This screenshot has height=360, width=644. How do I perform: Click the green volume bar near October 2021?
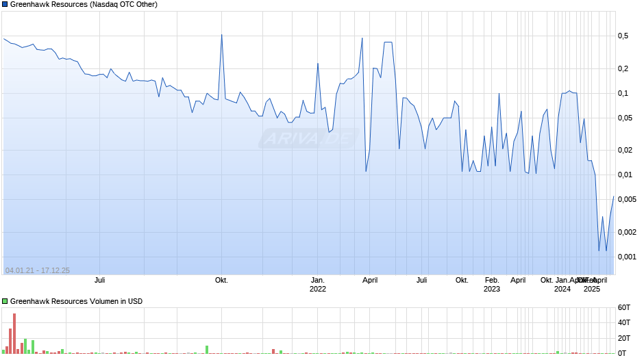(207, 350)
